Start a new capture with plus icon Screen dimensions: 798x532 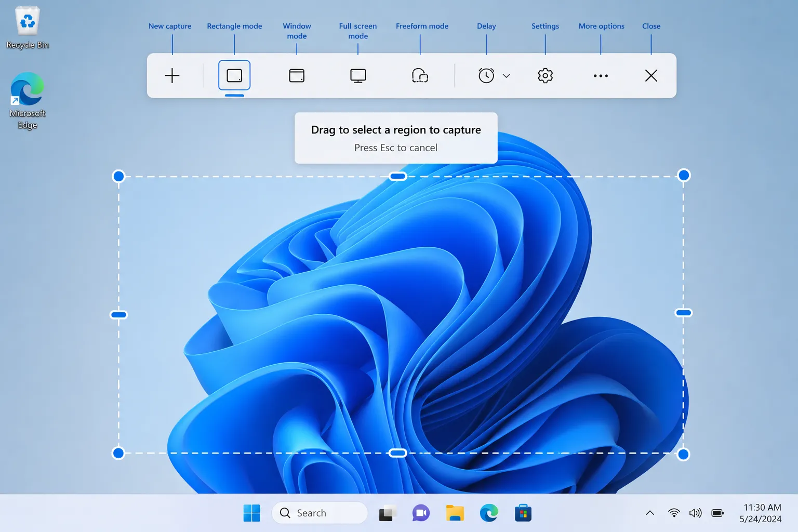(172, 76)
